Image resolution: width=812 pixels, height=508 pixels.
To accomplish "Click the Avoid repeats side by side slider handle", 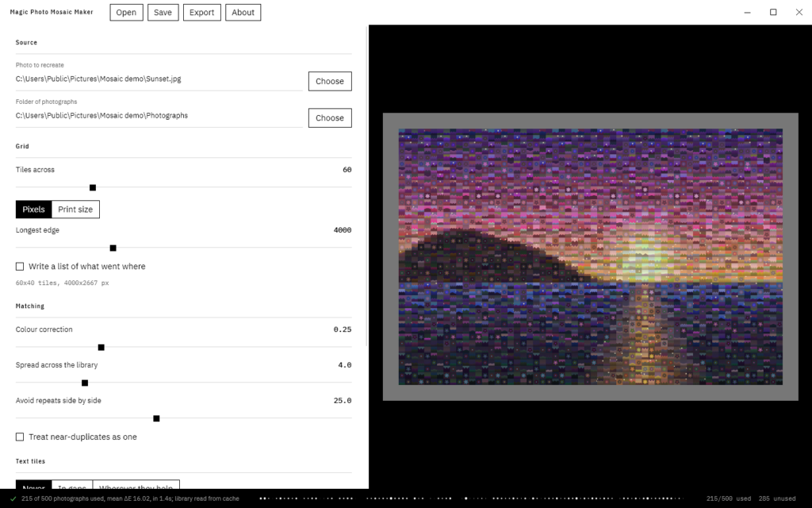I will tap(156, 419).
